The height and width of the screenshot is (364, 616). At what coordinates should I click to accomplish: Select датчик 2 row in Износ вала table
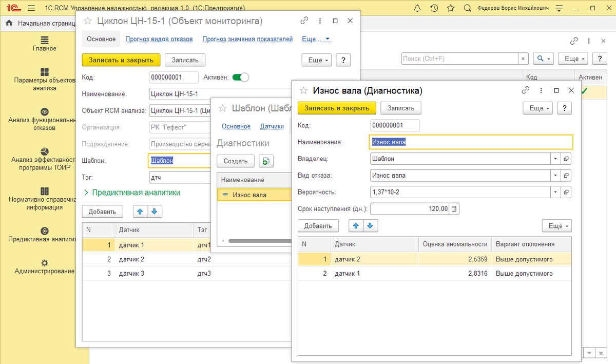435,259
